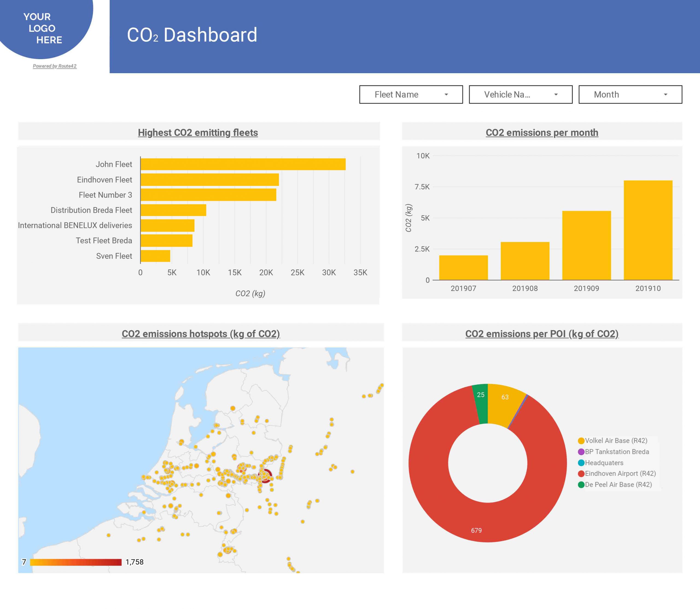This screenshot has width=700, height=609.
Task: Expand the Vehicle Name dropdown filter
Action: [x=520, y=94]
